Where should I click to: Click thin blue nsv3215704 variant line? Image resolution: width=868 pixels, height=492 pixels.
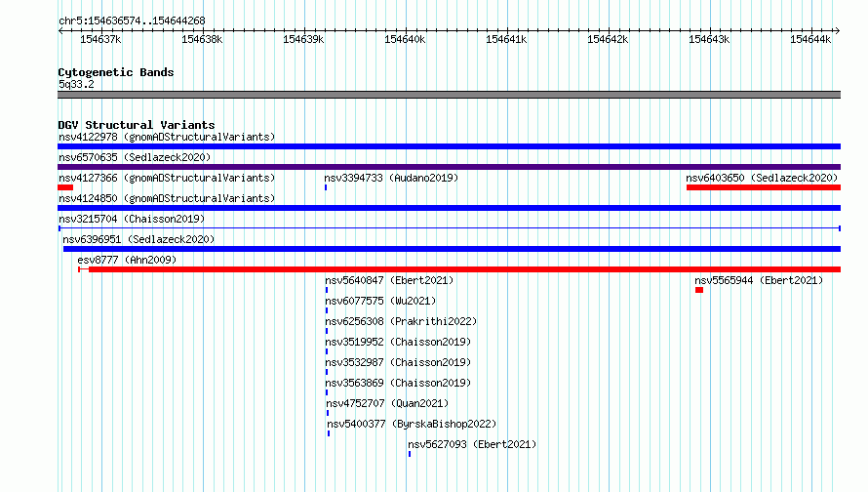click(x=450, y=228)
